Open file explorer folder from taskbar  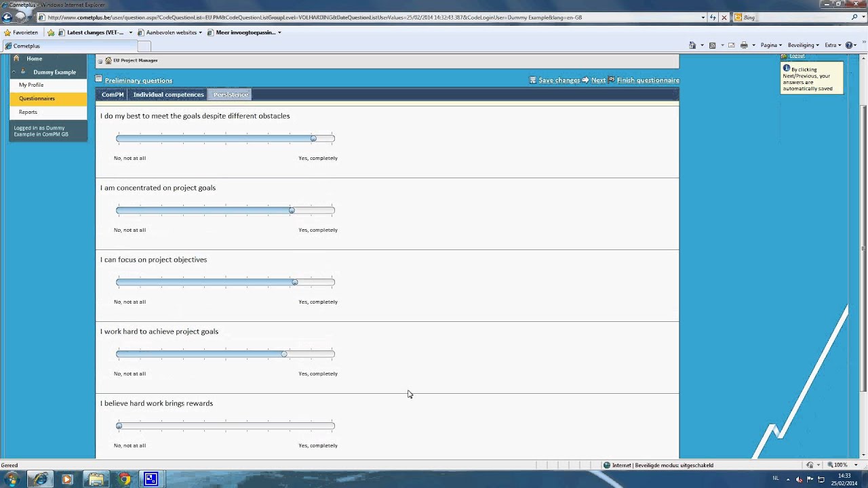click(x=96, y=479)
